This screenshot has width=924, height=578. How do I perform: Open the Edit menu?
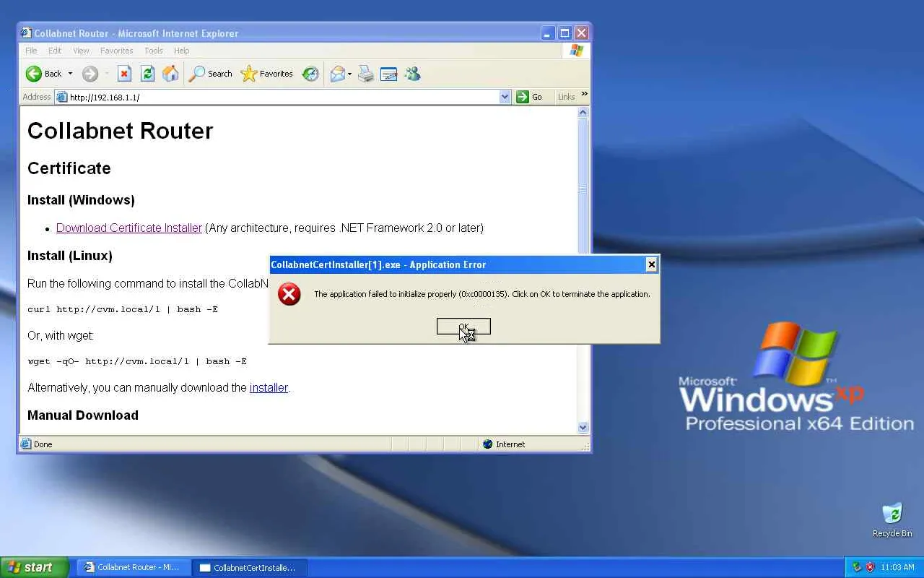coord(55,51)
